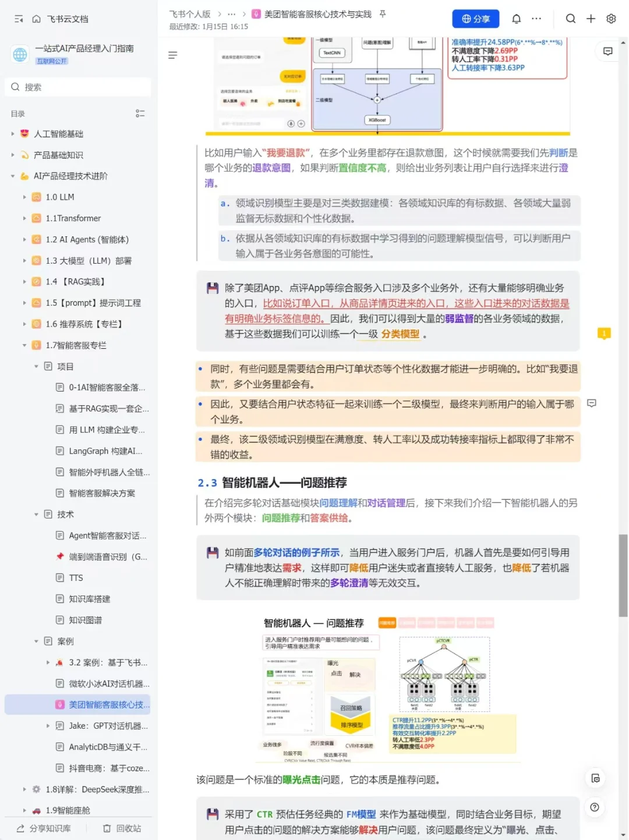Expand the 1.1Transformer node
The width and height of the screenshot is (629, 840).
click(x=24, y=218)
